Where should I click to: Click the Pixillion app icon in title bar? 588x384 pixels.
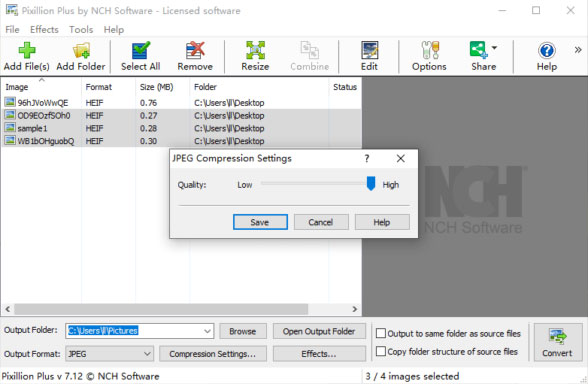pos(12,10)
